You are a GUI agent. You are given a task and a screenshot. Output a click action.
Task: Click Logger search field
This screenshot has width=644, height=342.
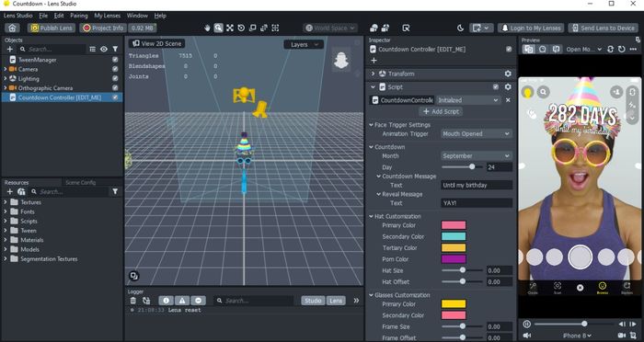coord(255,301)
